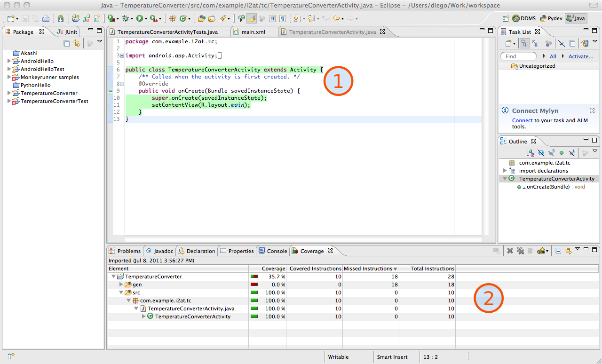Click the All working set link
Image resolution: width=602 pixels, height=364 pixels.
tap(553, 56)
